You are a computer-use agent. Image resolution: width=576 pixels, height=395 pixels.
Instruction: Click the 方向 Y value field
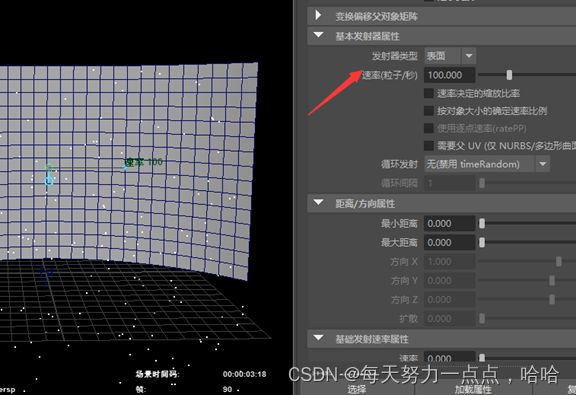tap(450, 281)
